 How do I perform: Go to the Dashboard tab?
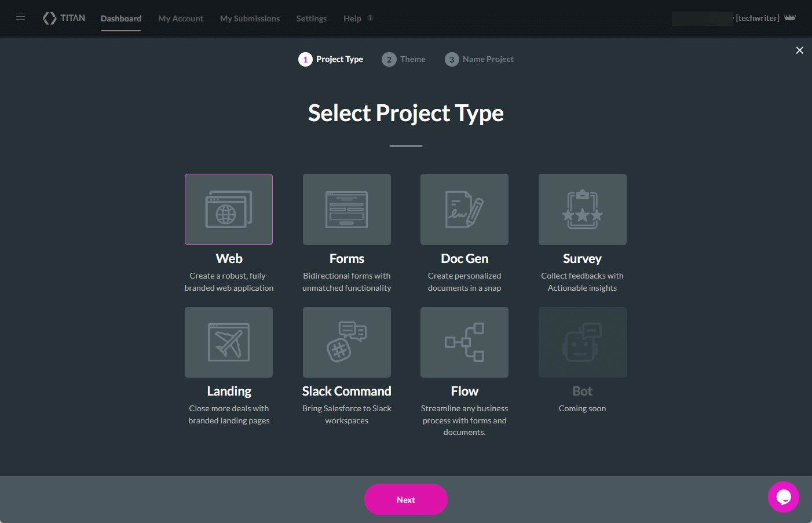121,19
